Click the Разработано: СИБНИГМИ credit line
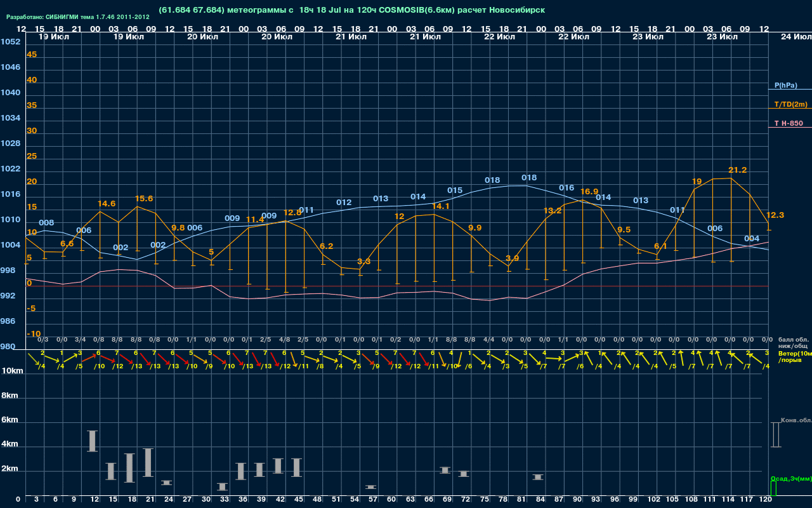Screen dimensions: 812x508 pyautogui.click(x=78, y=17)
